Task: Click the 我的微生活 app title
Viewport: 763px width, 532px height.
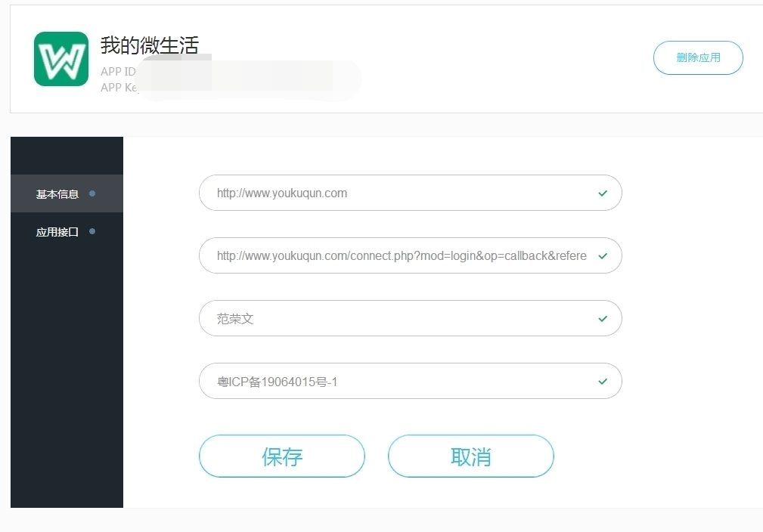Action: click(150, 45)
